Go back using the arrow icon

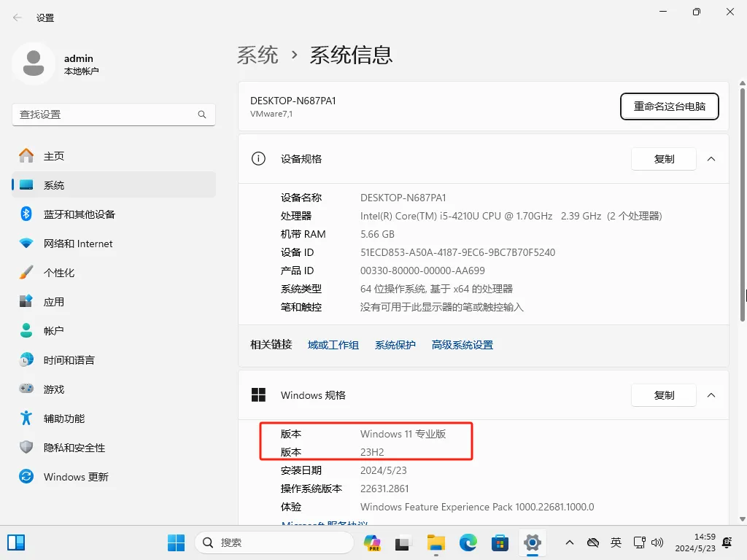click(18, 17)
